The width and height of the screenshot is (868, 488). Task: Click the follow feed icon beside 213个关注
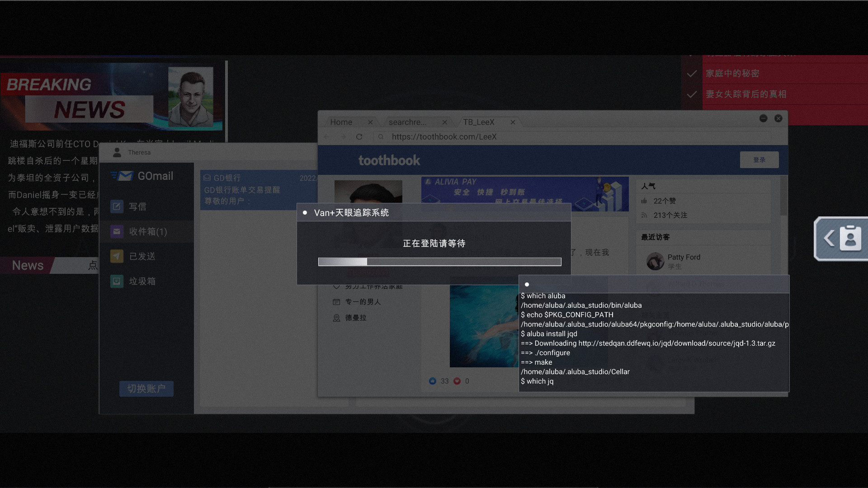(x=646, y=215)
